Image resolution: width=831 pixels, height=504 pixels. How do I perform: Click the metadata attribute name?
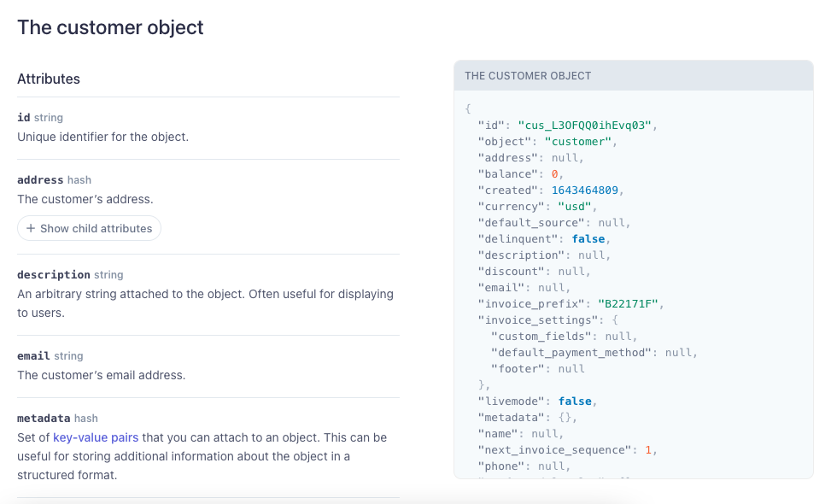pyautogui.click(x=44, y=419)
